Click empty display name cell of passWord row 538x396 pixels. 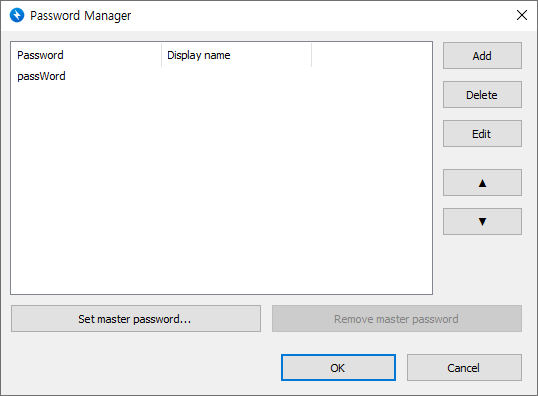236,76
